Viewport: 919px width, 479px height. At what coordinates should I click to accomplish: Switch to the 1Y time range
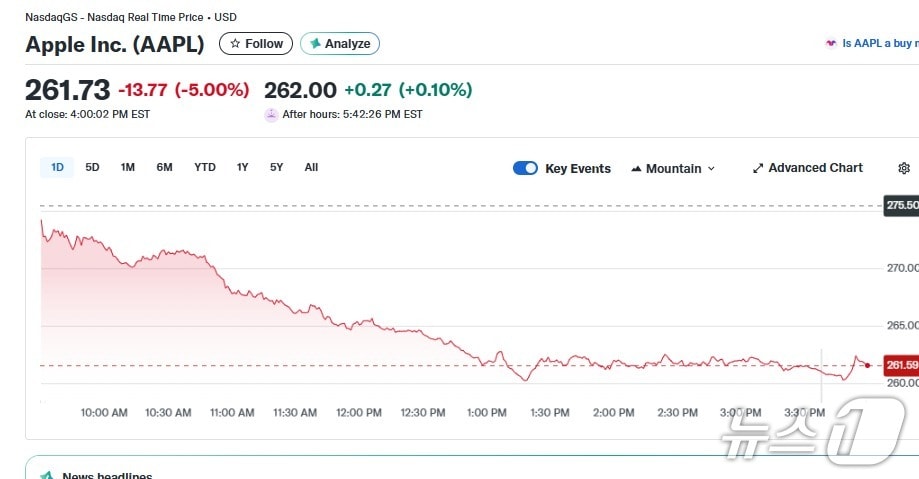(x=242, y=167)
